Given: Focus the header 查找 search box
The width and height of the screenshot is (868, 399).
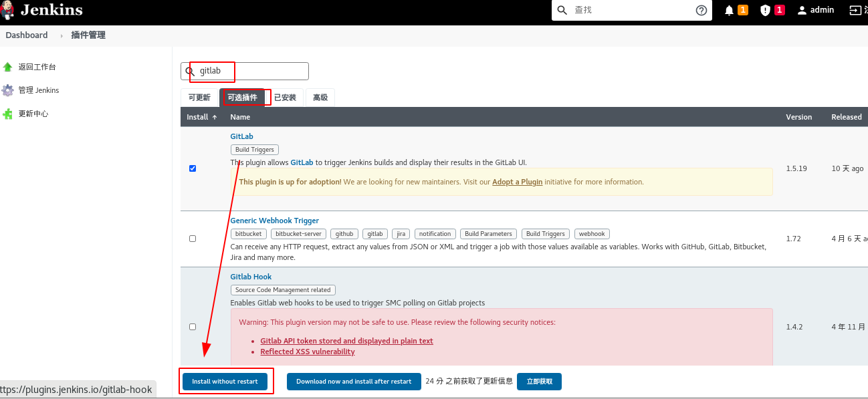Looking at the screenshot, I should pyautogui.click(x=631, y=10).
